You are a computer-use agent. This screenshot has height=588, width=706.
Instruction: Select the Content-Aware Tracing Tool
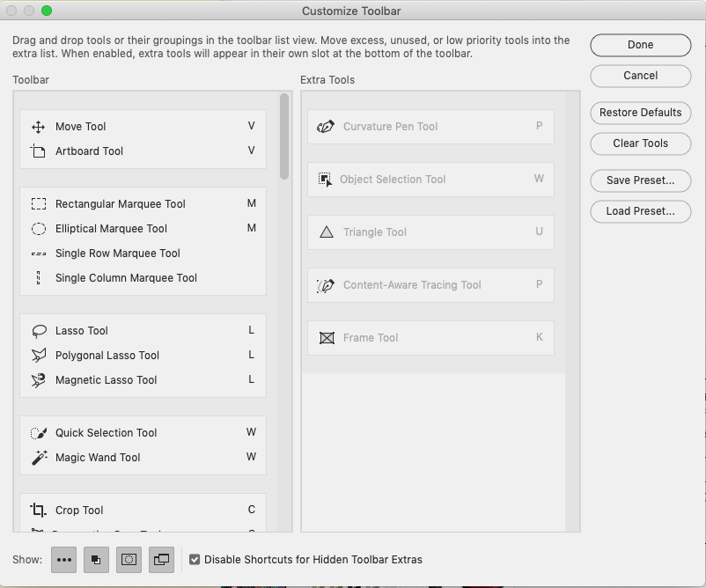point(410,284)
